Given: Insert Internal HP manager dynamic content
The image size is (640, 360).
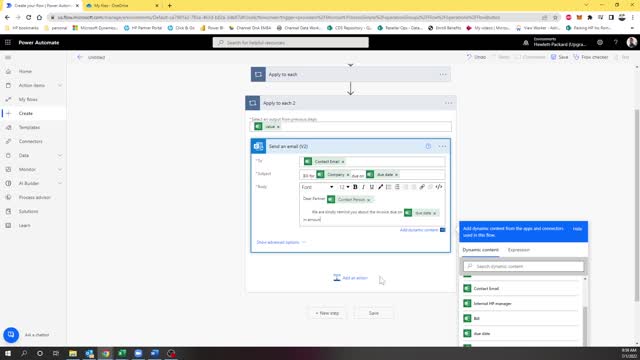Looking at the screenshot, I should [521, 304].
